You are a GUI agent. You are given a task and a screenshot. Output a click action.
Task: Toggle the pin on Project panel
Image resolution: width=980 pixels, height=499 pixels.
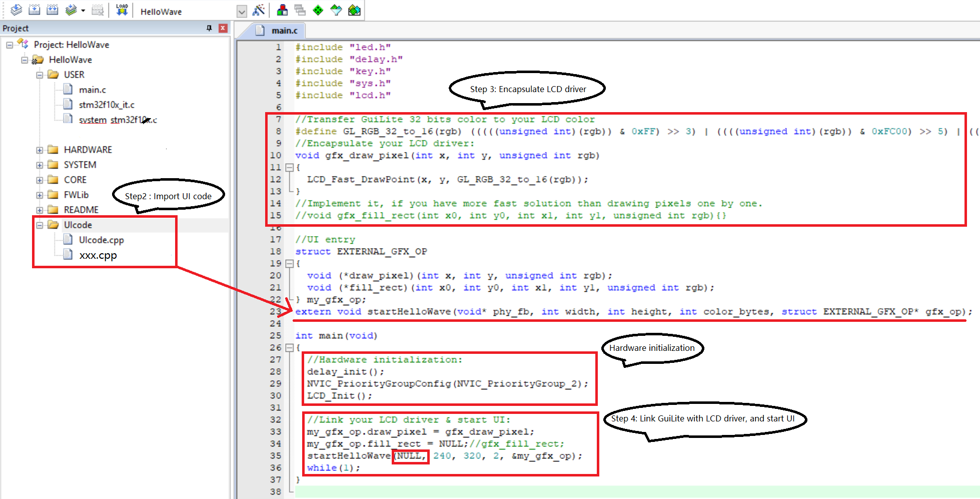209,28
